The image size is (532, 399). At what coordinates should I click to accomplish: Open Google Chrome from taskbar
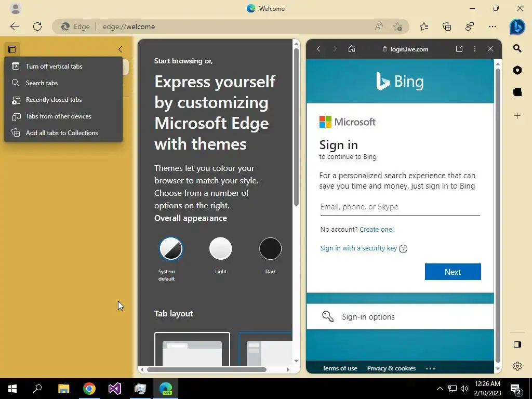point(89,389)
